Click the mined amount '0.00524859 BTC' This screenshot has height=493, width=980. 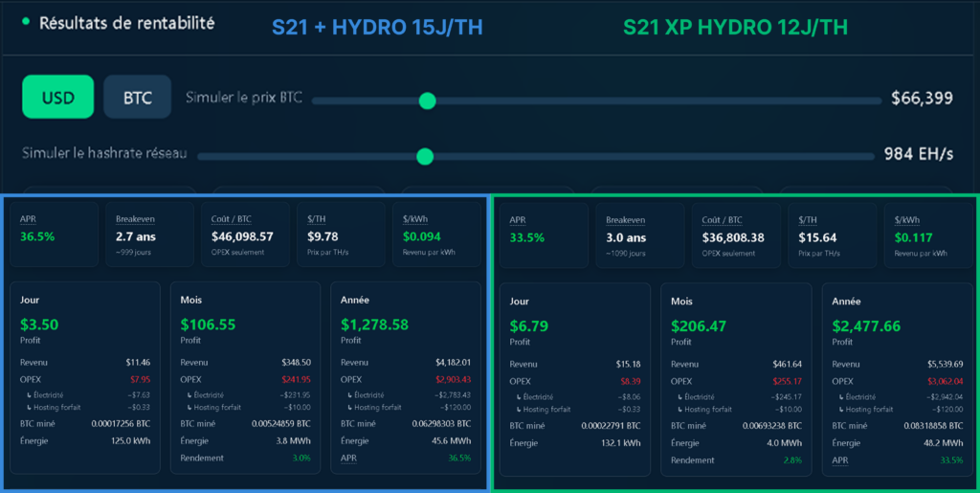tap(281, 424)
